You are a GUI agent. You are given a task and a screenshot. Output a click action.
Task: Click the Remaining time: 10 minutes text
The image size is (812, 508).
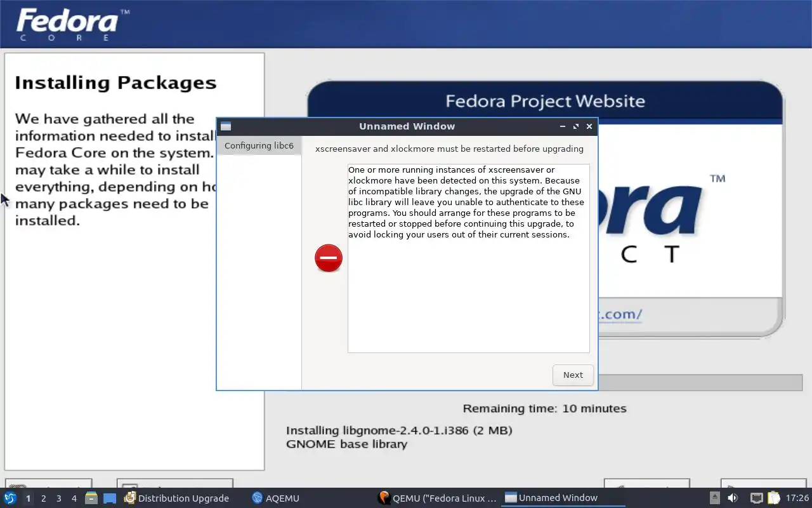pos(544,408)
